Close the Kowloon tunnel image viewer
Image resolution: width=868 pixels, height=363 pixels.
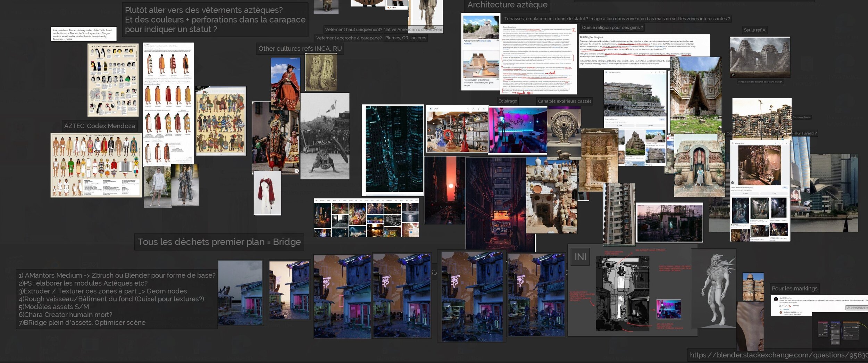pos(787,143)
